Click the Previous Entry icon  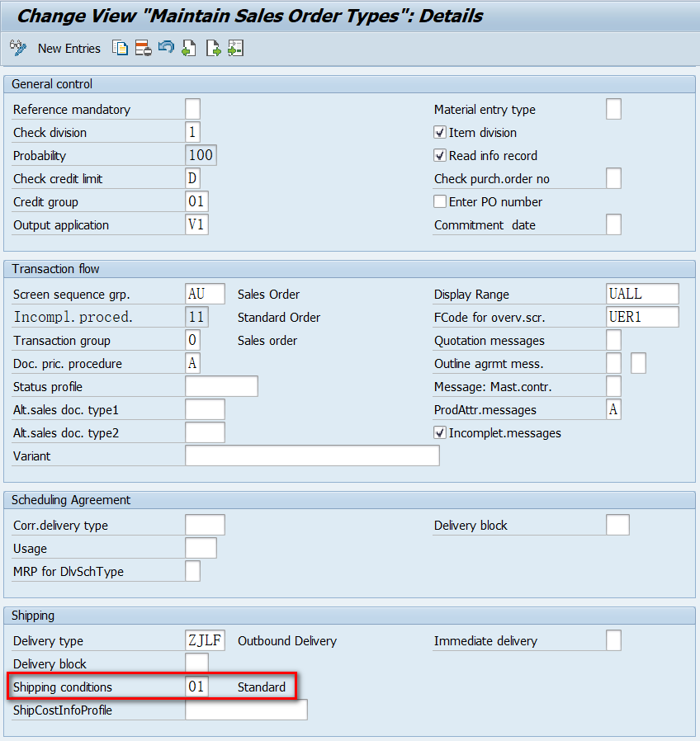188,48
